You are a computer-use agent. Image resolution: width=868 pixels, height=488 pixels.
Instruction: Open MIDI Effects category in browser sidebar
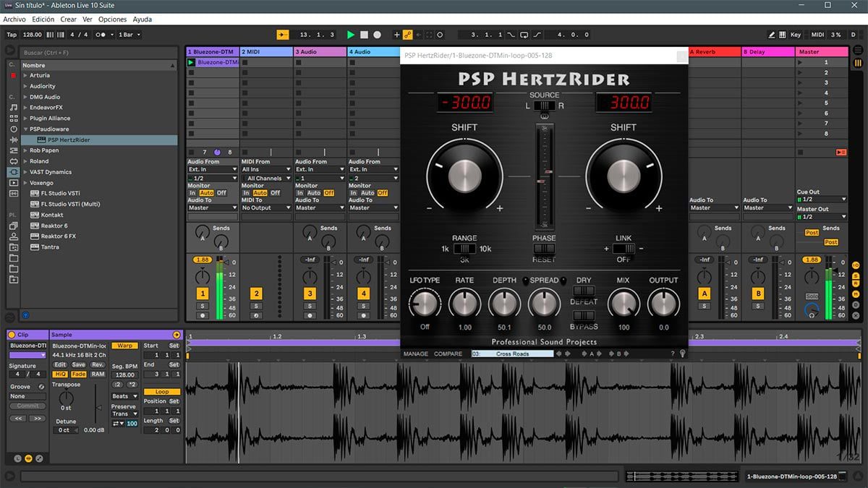click(13, 150)
